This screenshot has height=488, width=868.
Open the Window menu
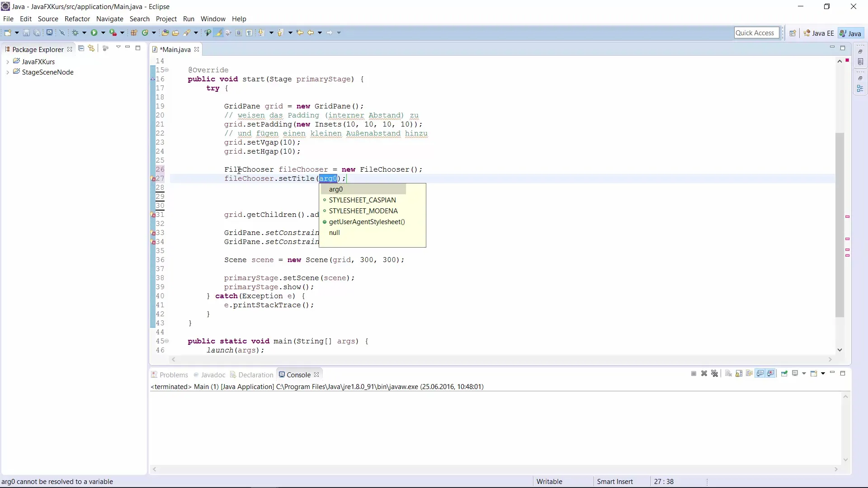tap(213, 19)
